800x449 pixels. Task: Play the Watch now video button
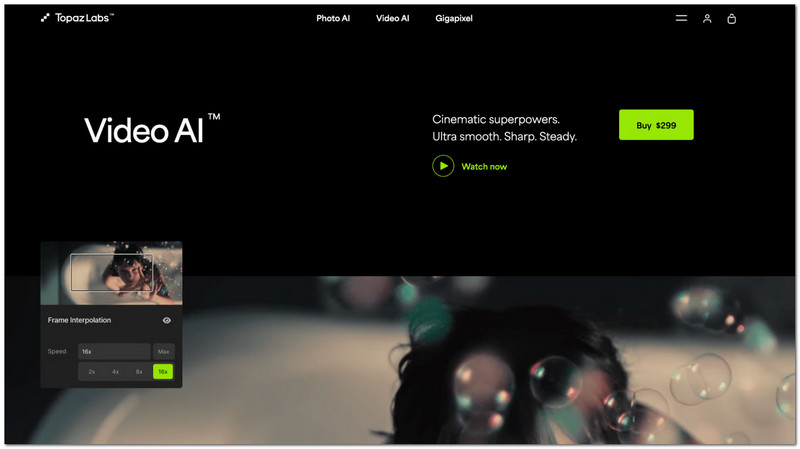(x=443, y=166)
